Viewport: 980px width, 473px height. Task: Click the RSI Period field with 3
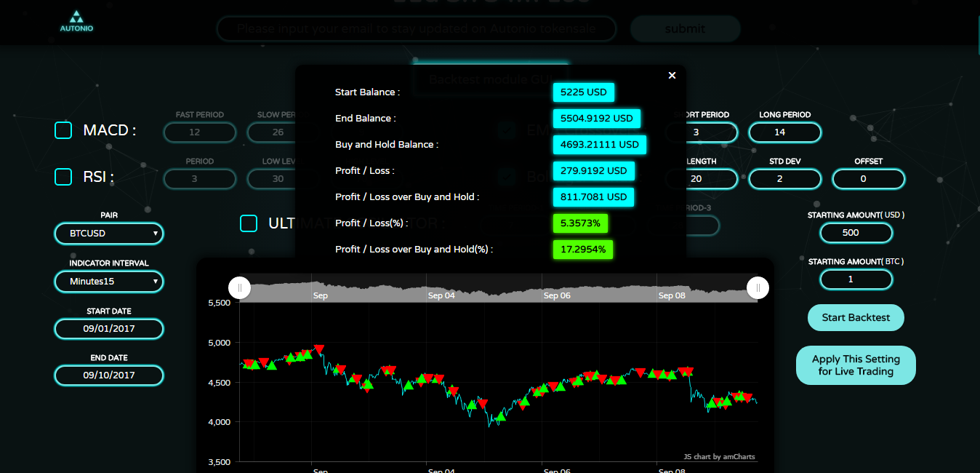200,179
